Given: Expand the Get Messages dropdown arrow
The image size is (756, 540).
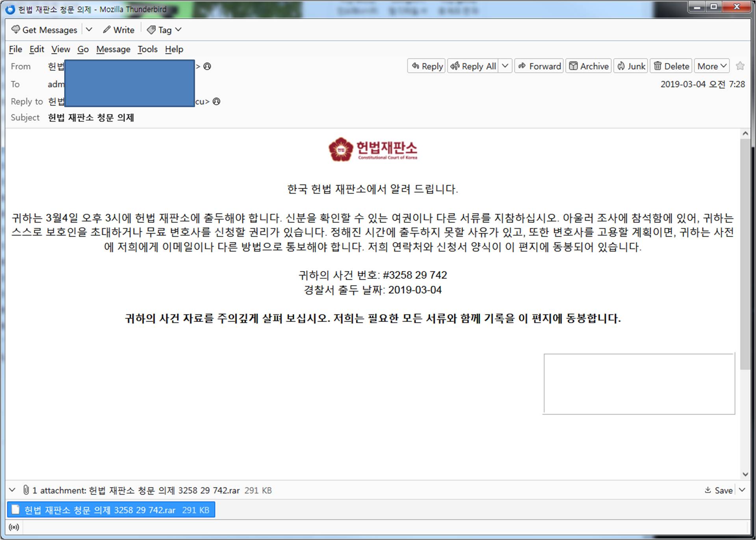Looking at the screenshot, I should 89,30.
